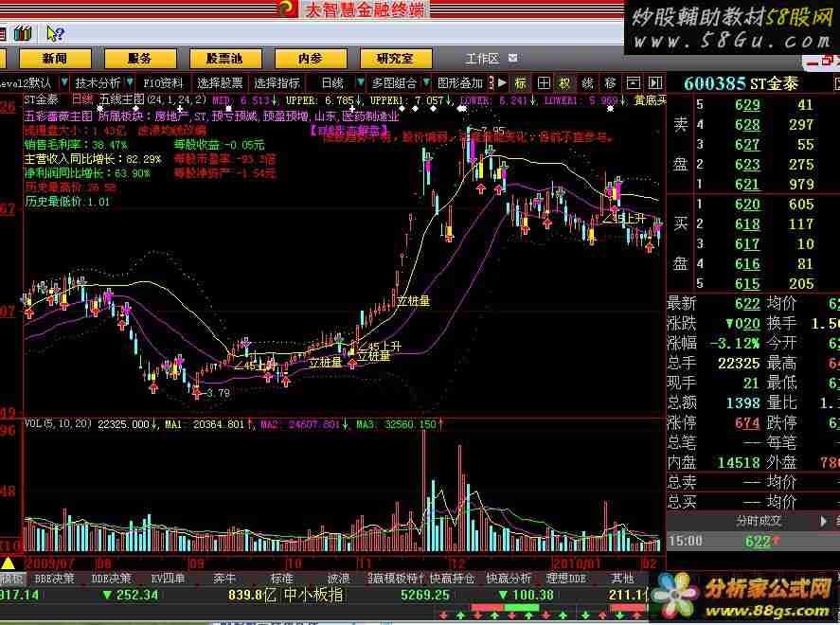Screen dimensions: 840x625
Task: Click the 标 toolbar icon
Action: pos(520,83)
